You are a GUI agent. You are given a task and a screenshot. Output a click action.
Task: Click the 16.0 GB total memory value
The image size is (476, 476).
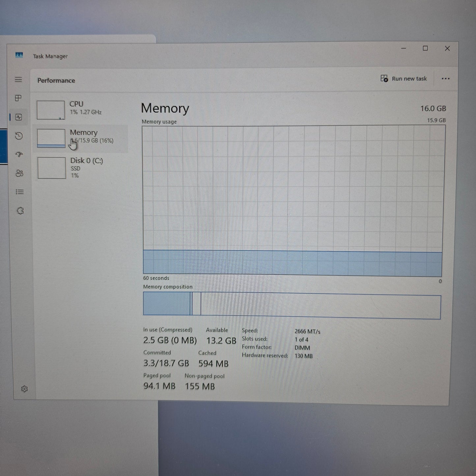tap(433, 108)
